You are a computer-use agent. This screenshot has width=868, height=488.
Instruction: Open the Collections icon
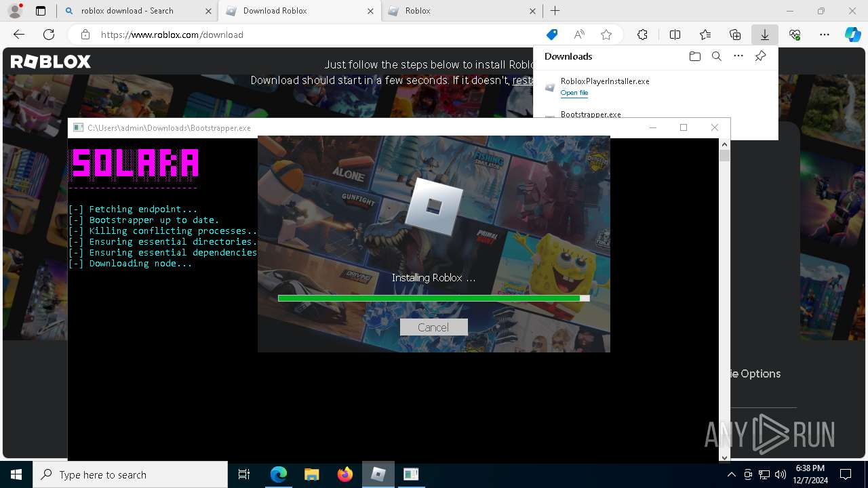(735, 35)
